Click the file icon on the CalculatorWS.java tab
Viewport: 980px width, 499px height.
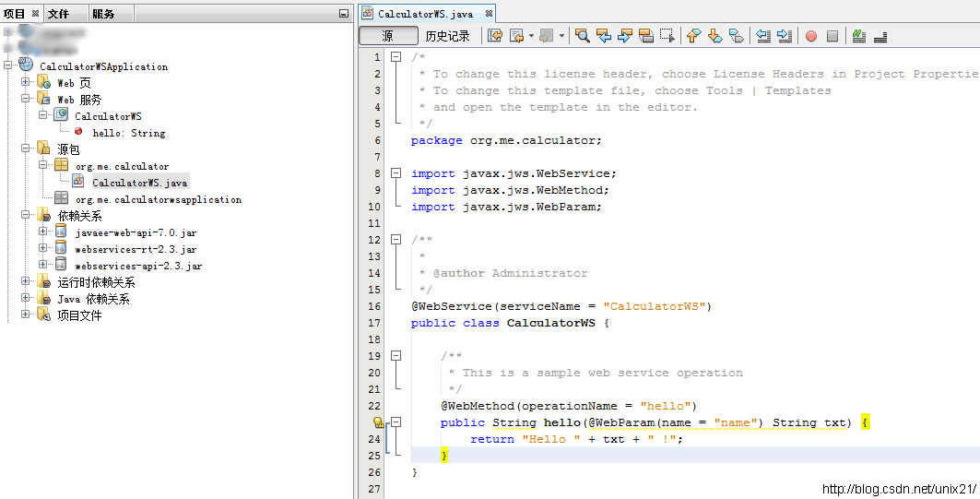coord(368,13)
